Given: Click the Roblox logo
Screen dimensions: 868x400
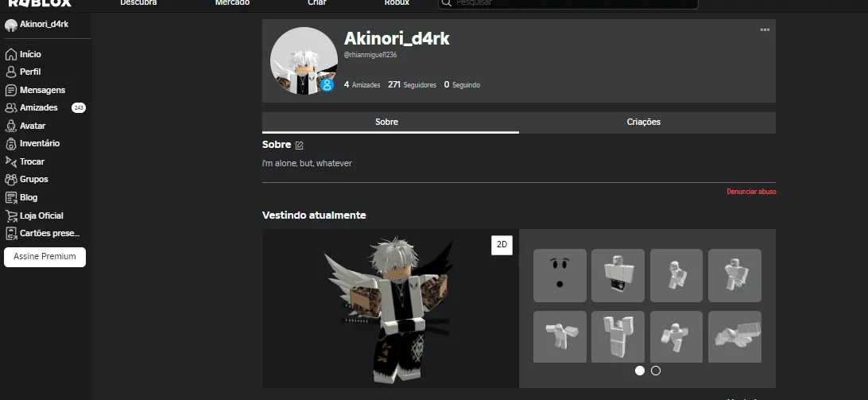Looking at the screenshot, I should coord(40,3).
